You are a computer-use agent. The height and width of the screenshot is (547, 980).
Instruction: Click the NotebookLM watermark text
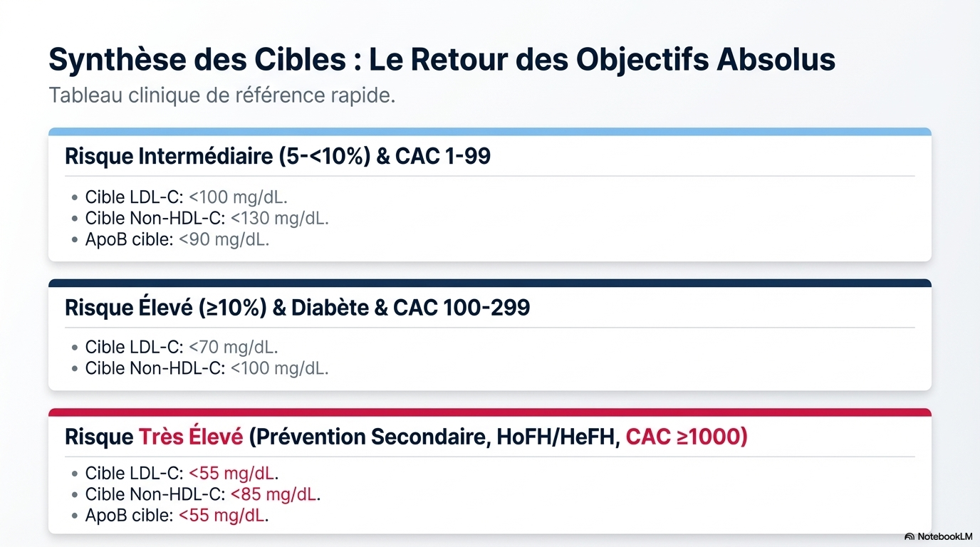pyautogui.click(x=945, y=536)
